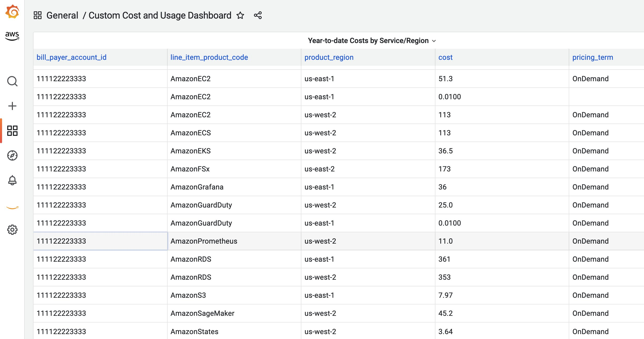Open the Alerting bell icon
The width and height of the screenshot is (644, 339).
coord(12,180)
